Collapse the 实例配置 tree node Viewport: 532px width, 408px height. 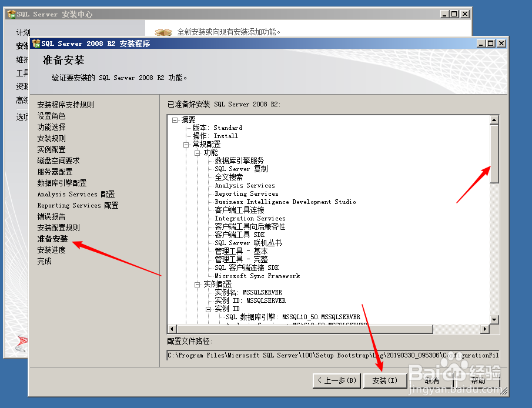tap(197, 285)
